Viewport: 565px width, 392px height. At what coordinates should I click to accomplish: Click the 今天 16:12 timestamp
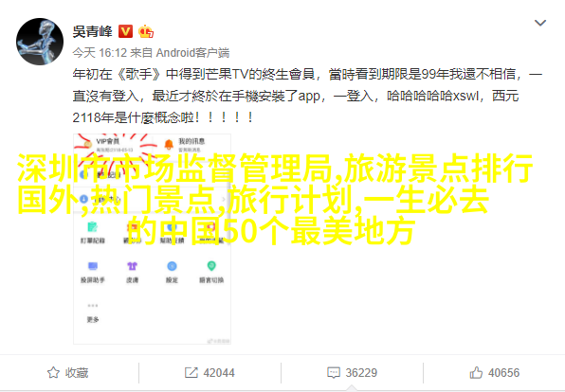pos(100,53)
